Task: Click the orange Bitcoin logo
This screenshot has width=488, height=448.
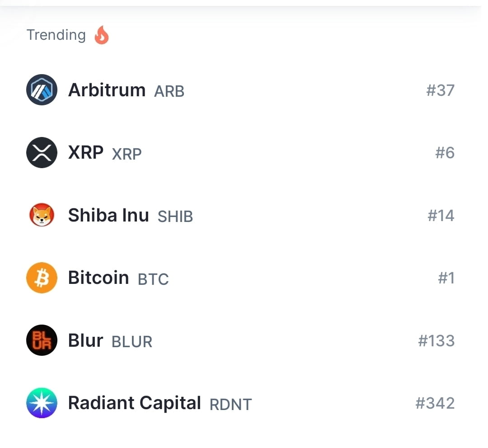Action: (x=42, y=278)
